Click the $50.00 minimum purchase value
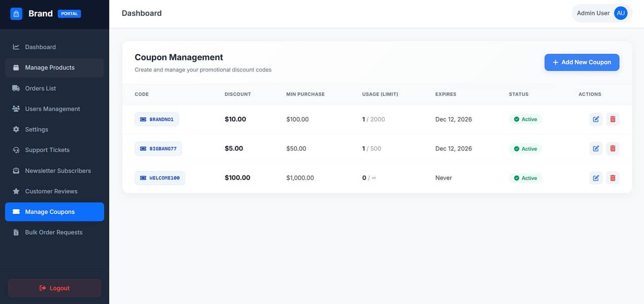 pos(296,148)
